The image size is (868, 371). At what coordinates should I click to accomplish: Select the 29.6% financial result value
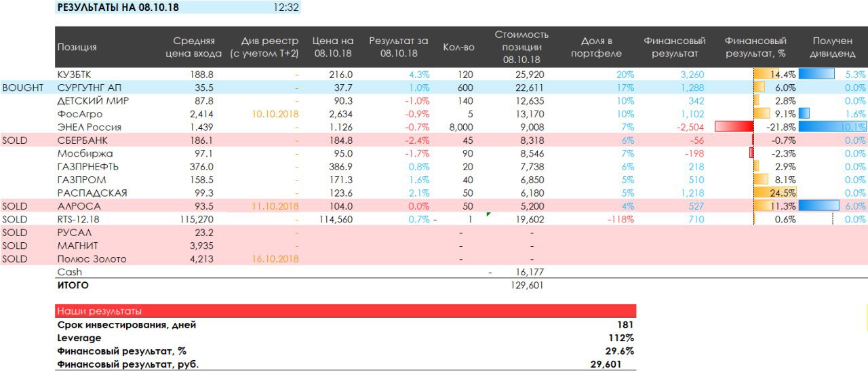[x=620, y=351]
